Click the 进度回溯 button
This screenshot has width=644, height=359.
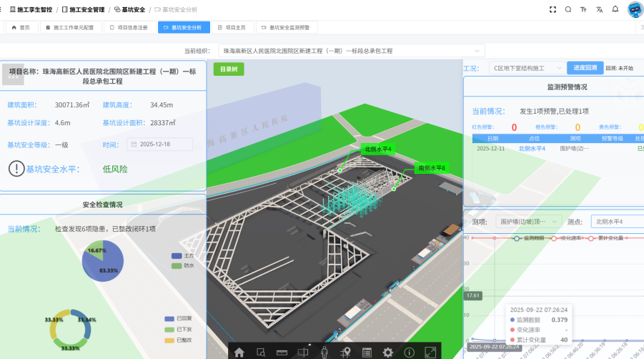[585, 68]
